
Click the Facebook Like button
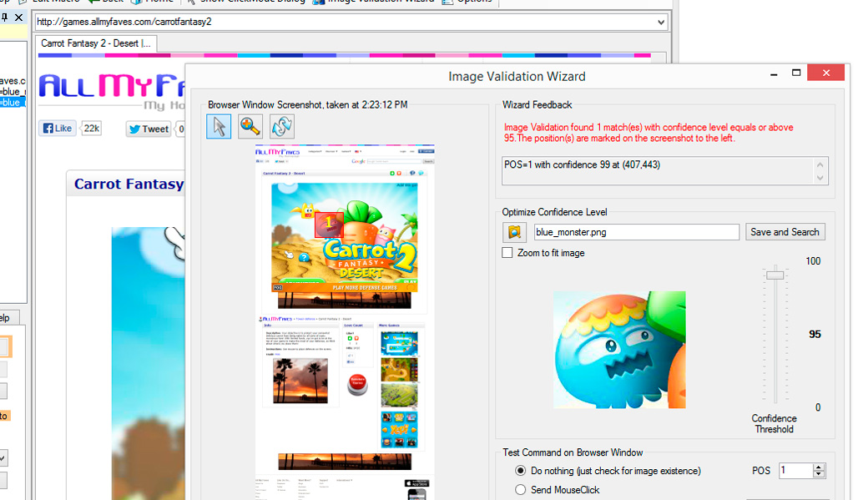tap(58, 129)
